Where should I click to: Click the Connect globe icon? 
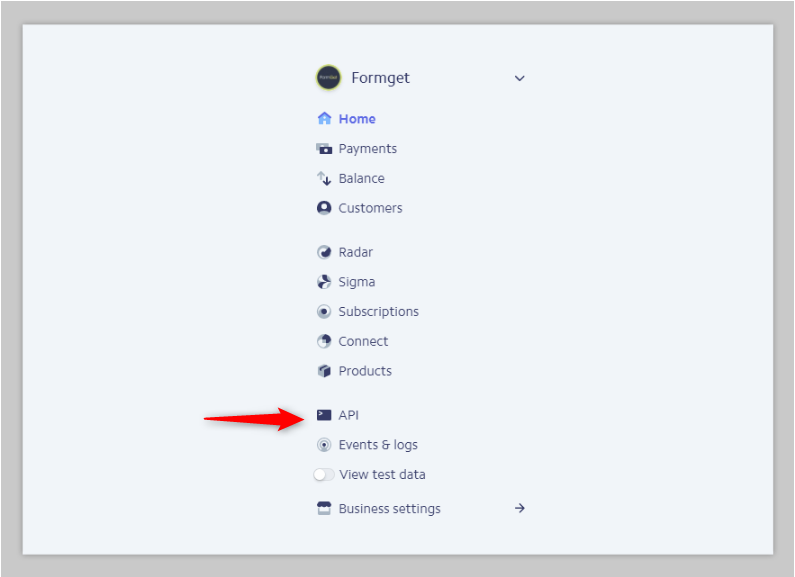pyautogui.click(x=324, y=341)
